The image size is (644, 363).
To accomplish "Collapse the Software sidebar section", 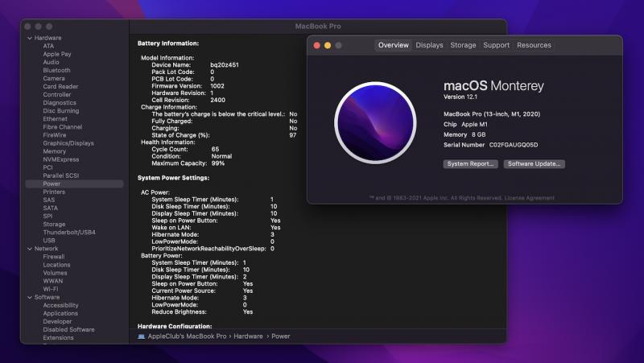I will 30,297.
